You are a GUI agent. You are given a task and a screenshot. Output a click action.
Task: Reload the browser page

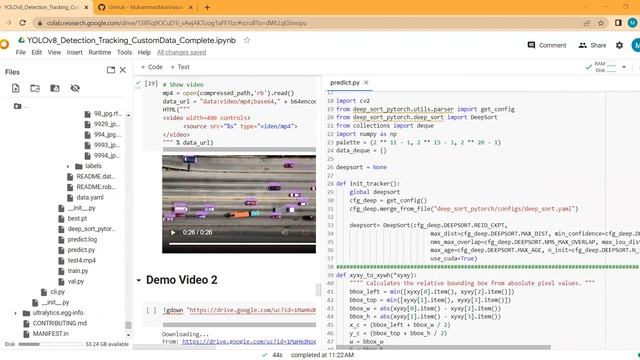click(22, 23)
